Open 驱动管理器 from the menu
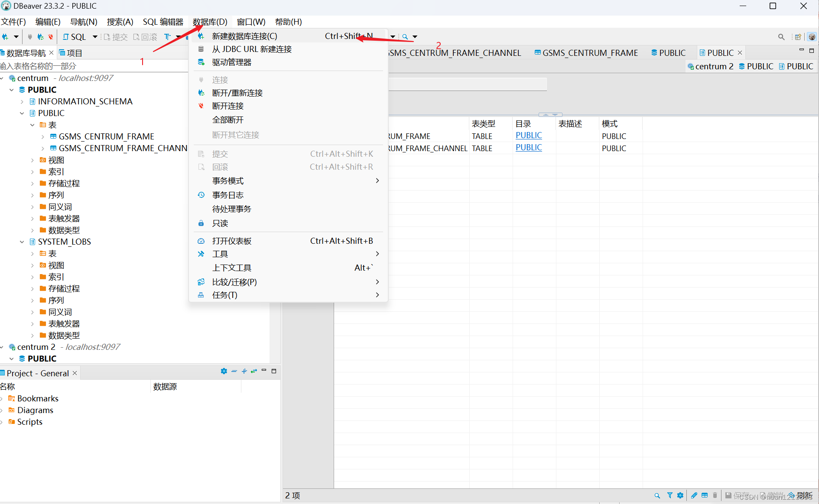This screenshot has height=504, width=819. (x=288, y=62)
